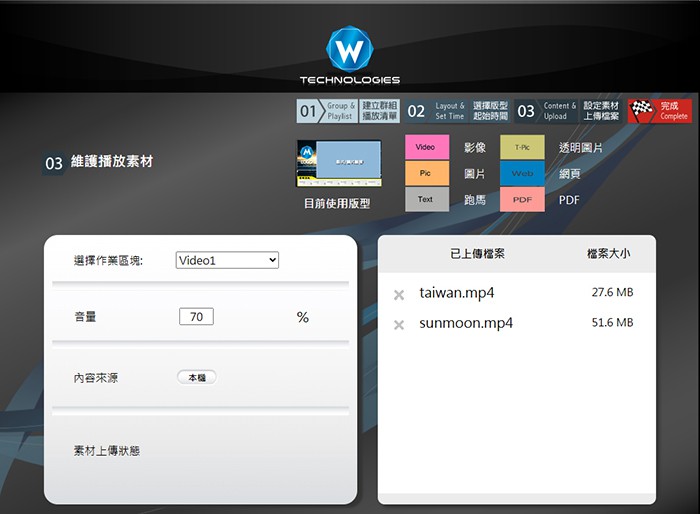Click the W Technologies logo
This screenshot has height=514, width=700.
pyautogui.click(x=349, y=51)
